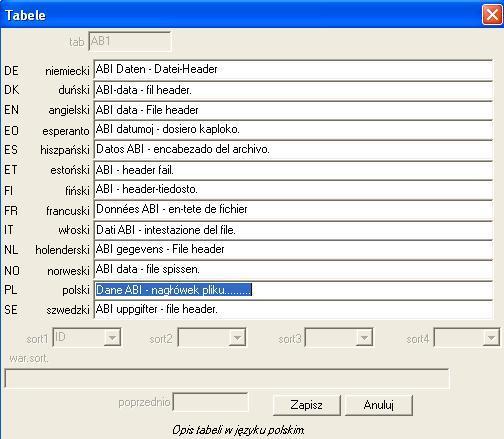
Task: Click the NL language code label
Action: point(11,250)
